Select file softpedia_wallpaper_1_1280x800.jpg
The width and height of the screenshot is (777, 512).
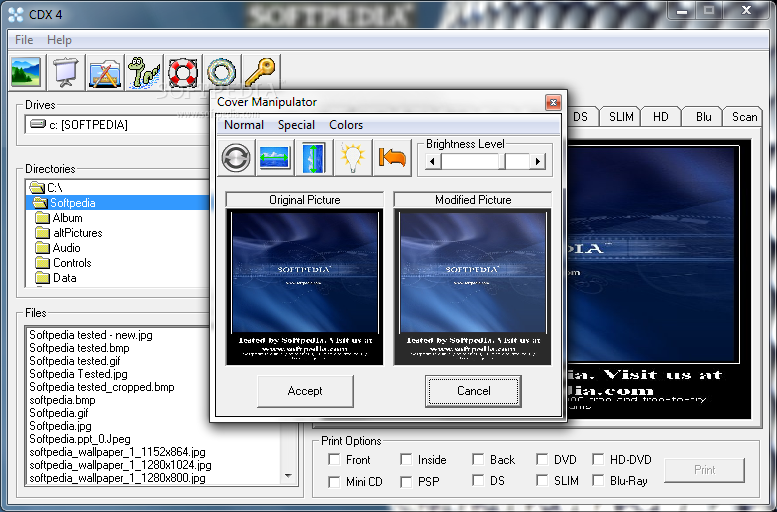pyautogui.click(x=117, y=478)
